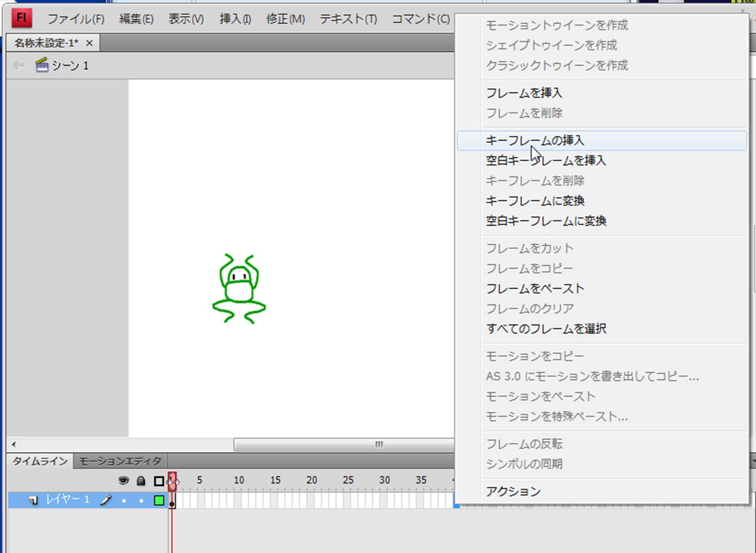
Task: Click the pencil icon on レイヤー 1
Action: tap(106, 500)
